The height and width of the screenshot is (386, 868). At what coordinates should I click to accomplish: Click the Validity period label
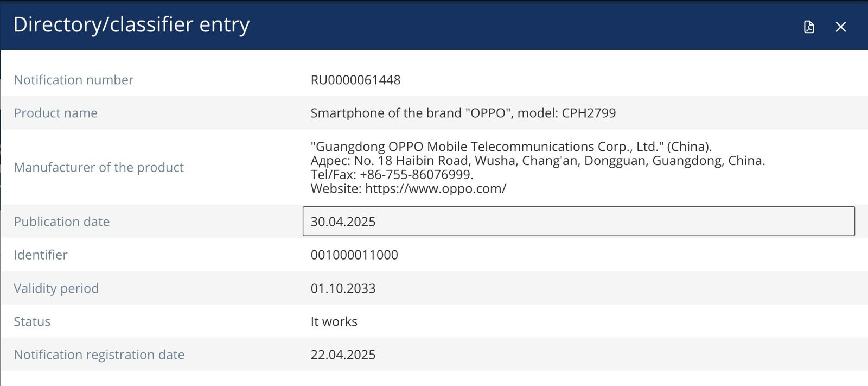coord(56,288)
